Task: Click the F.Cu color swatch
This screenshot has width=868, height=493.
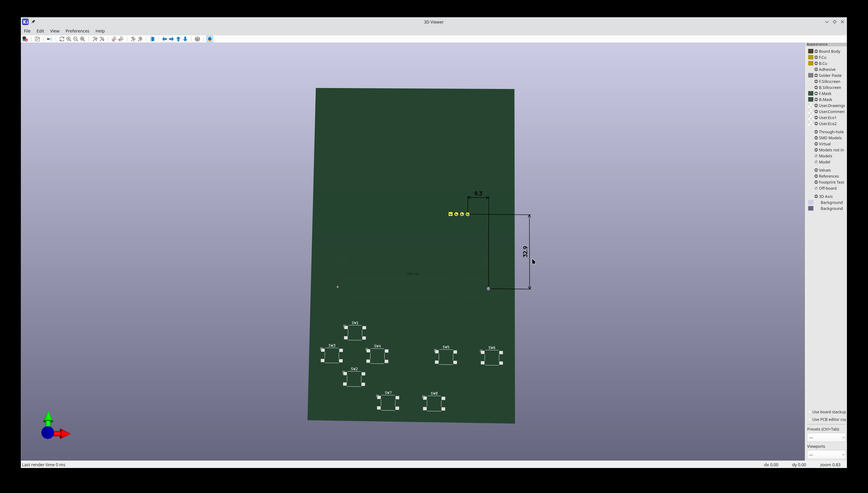Action: click(811, 57)
